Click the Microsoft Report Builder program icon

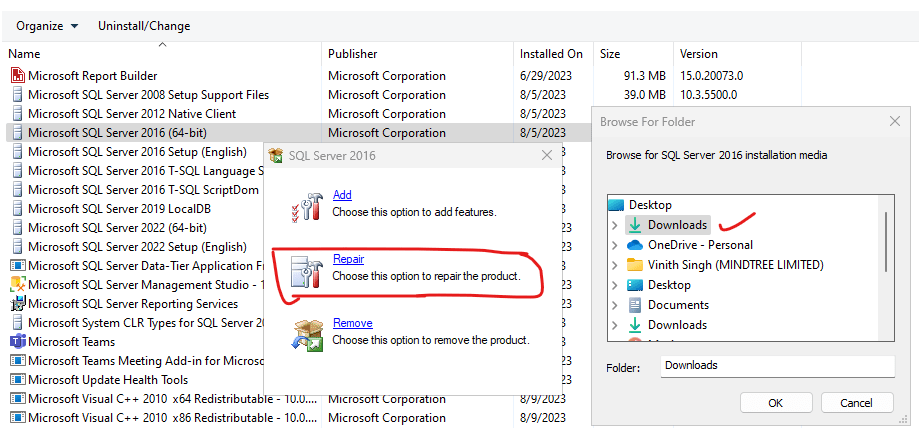click(18, 76)
